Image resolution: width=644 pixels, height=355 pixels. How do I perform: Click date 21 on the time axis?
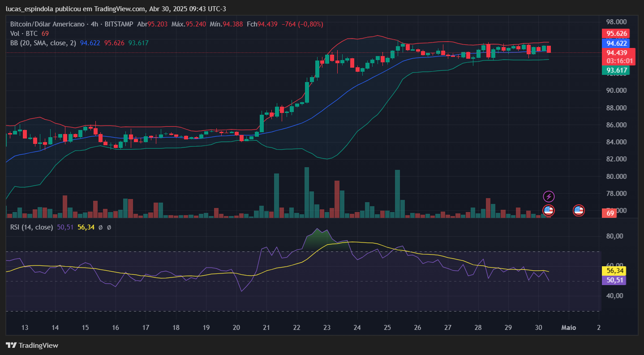(266, 327)
